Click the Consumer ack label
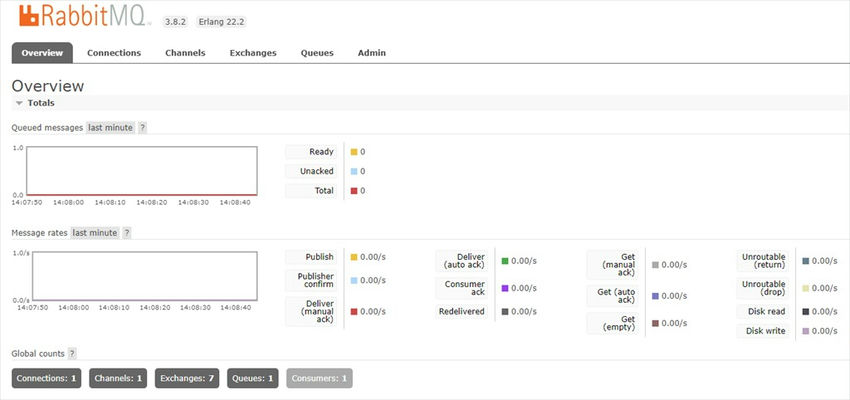 coord(461,288)
